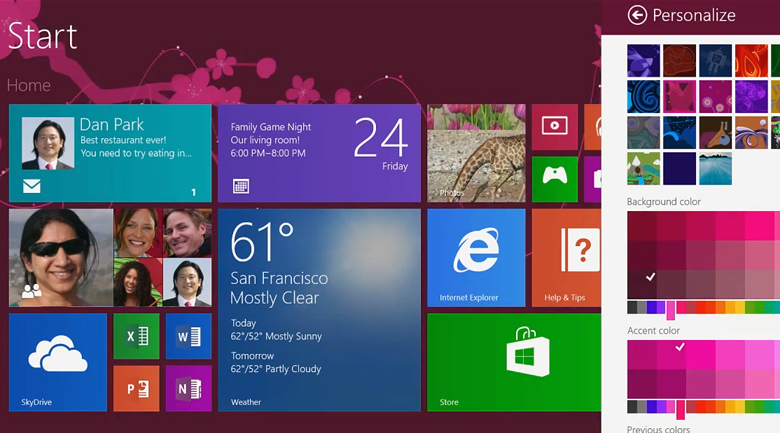Select the checked magenta accent color swatch
The width and height of the screenshot is (780, 433).
pos(680,348)
